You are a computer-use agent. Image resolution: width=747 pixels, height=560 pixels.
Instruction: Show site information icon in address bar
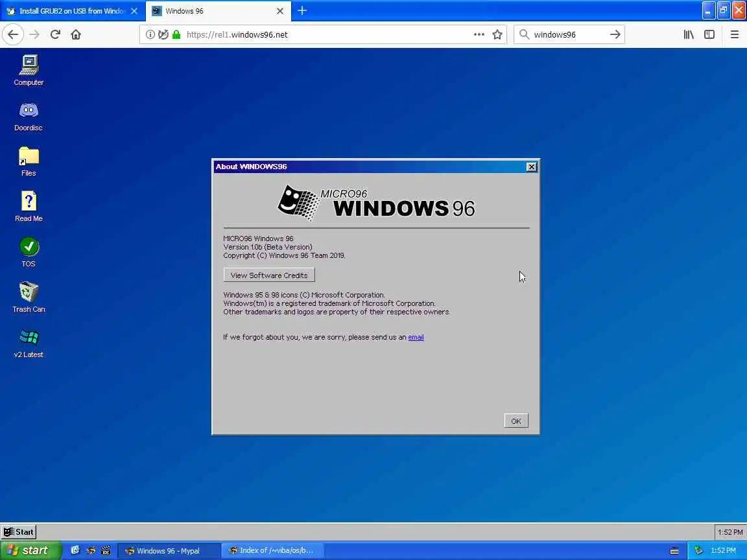click(150, 34)
